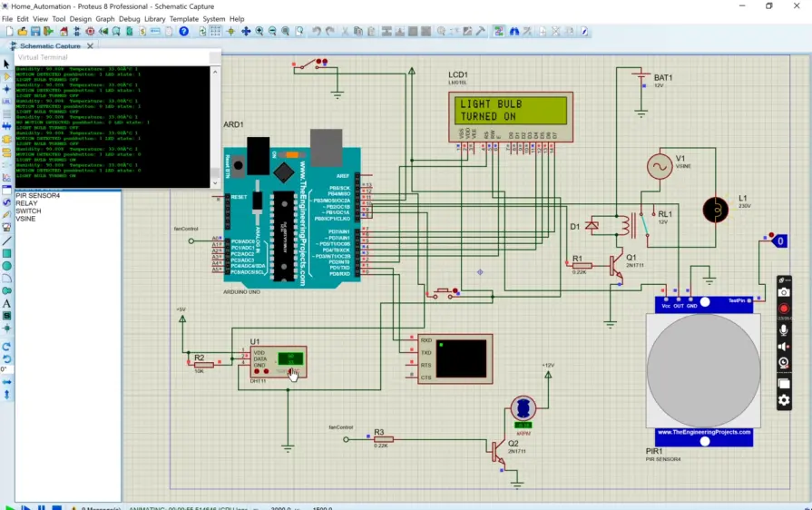
Task: Click the Virtual Terminal title bar
Action: tap(118, 57)
